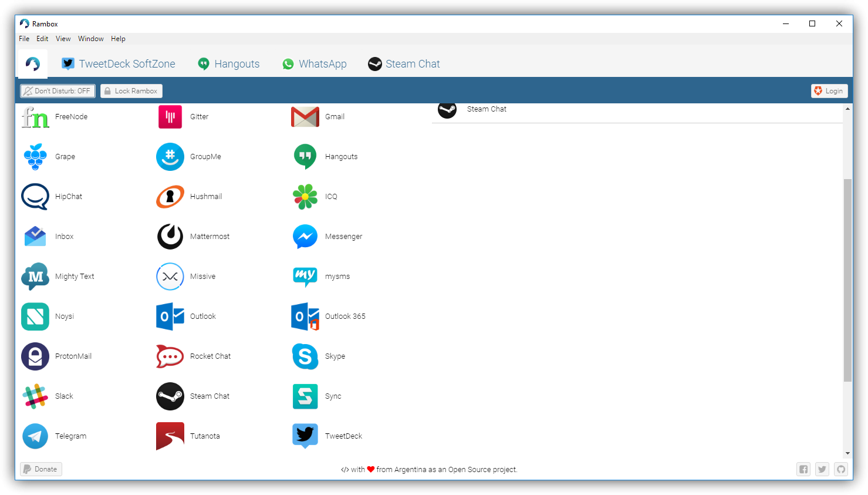Select the Gitter service icon
Viewport: 868px width, 495px height.
pos(170,117)
